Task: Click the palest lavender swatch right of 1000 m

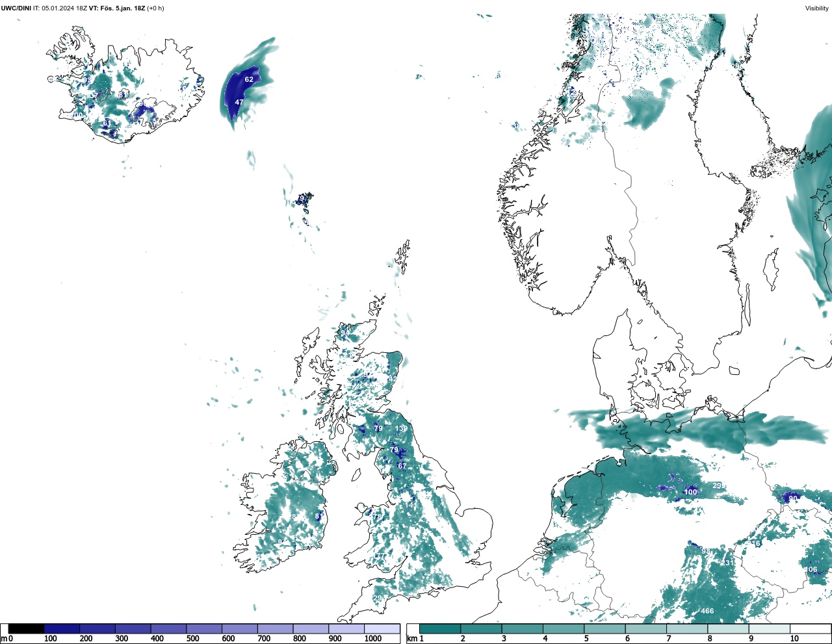Action: tap(382, 629)
